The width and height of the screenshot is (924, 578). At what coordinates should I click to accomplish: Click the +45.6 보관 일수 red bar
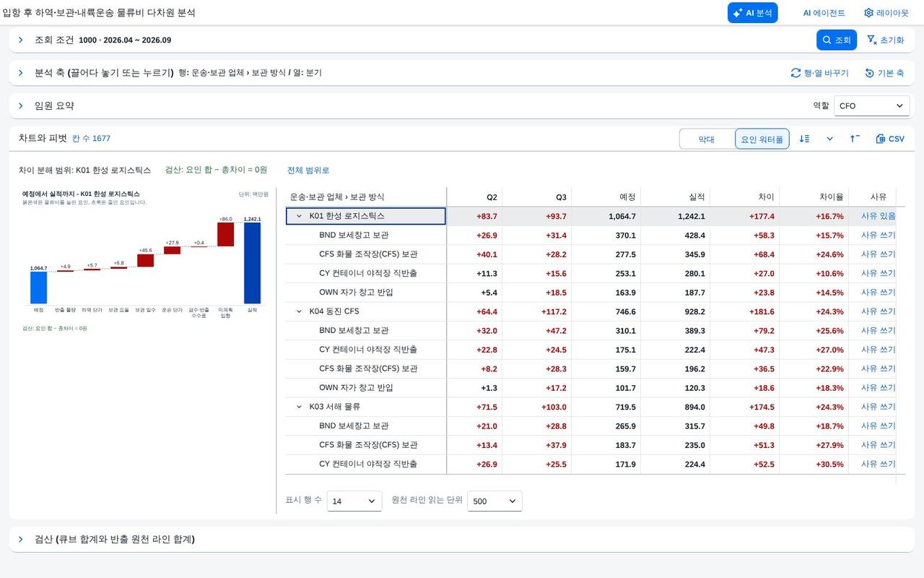145,260
